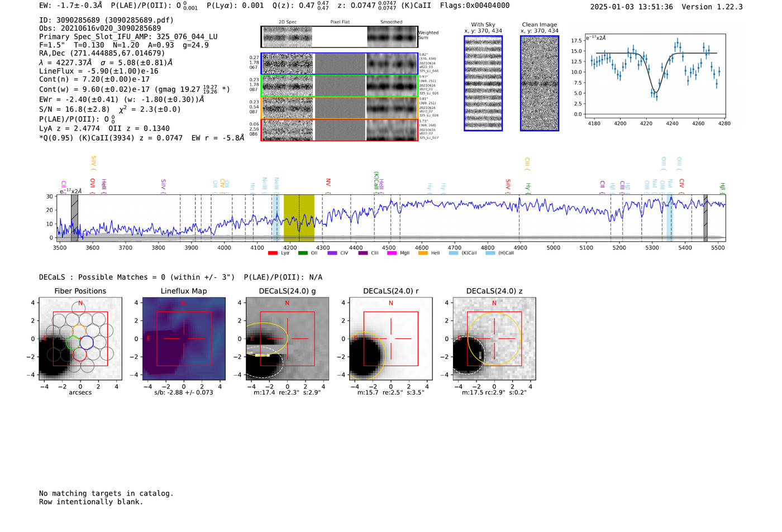Click the With Sky image cutout
This screenshot has width=782, height=532.
point(483,83)
